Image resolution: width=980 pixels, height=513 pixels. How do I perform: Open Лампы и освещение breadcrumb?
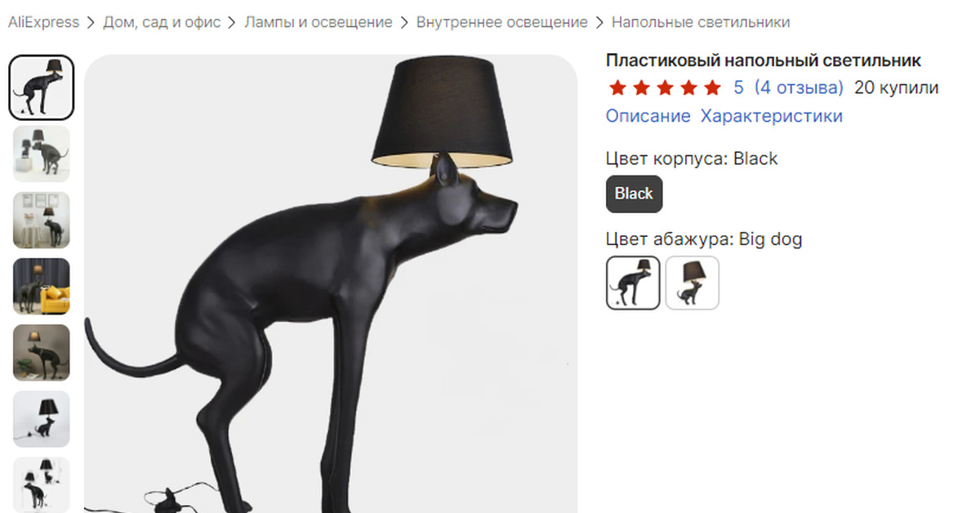(318, 22)
